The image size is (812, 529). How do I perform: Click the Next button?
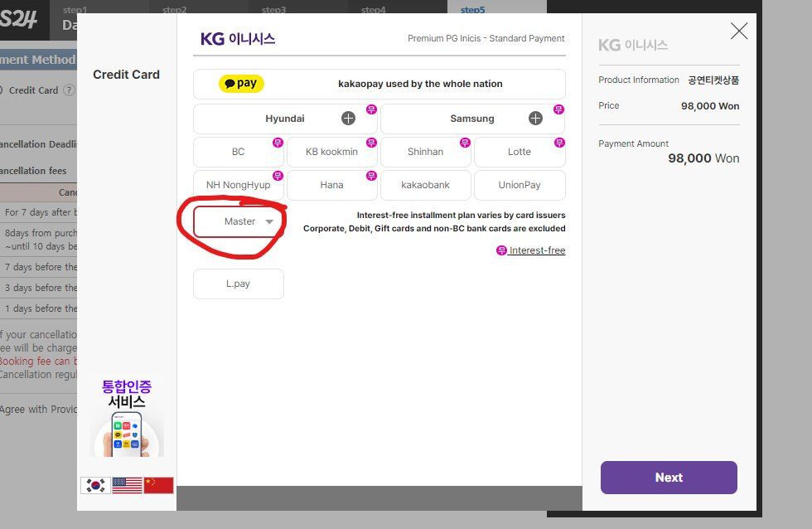pos(669,478)
